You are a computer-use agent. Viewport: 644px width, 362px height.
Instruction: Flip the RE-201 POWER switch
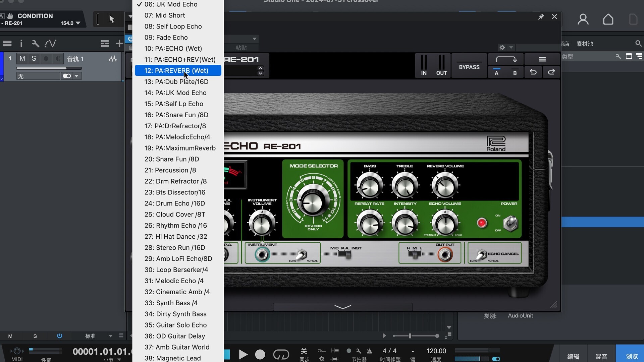tap(511, 223)
